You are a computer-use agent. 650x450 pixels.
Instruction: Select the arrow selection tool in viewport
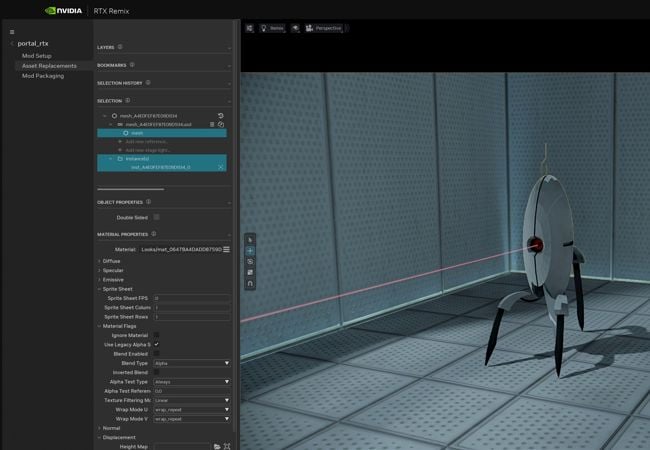point(250,240)
